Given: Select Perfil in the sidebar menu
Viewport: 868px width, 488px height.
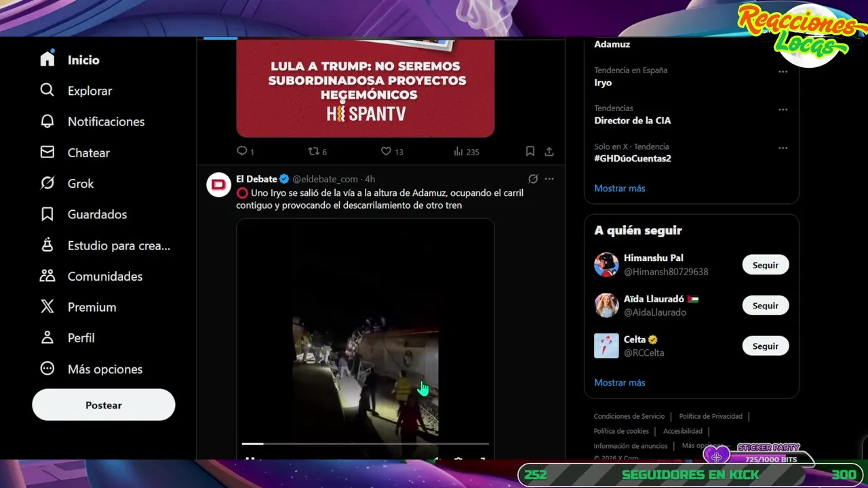Looking at the screenshot, I should point(81,338).
